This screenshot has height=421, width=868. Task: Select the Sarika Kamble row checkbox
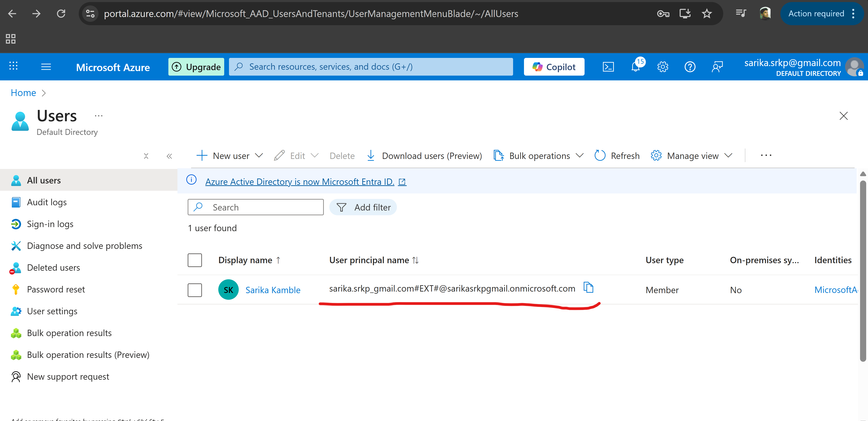click(194, 290)
